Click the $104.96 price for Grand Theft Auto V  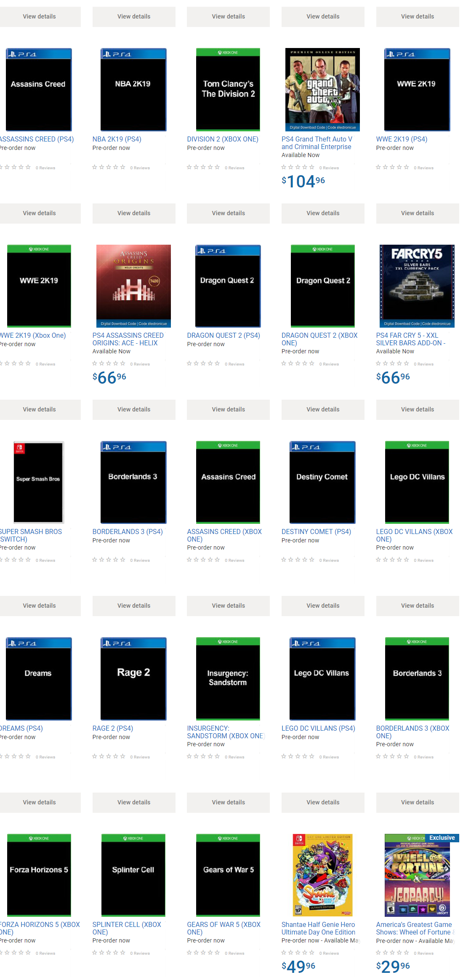coord(303,182)
